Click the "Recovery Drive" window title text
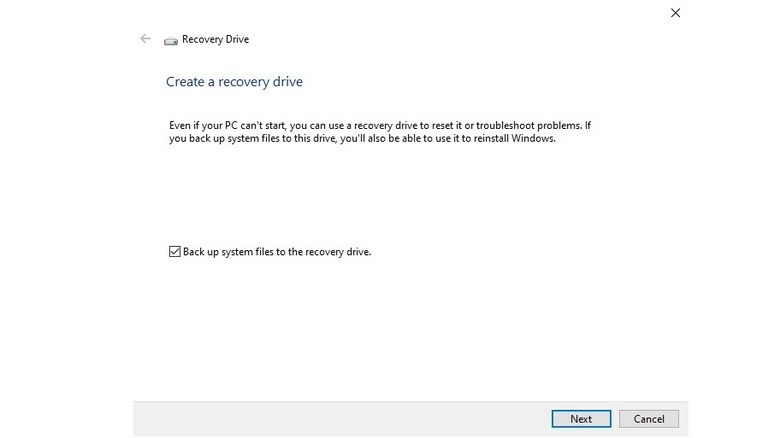This screenshot has width=780, height=438. (215, 40)
